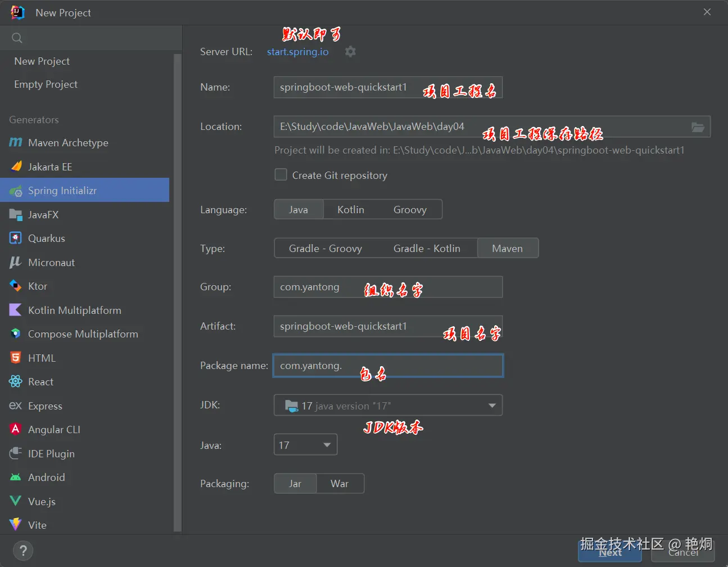Open Server URL settings gear
Image resolution: width=728 pixels, height=567 pixels.
350,52
